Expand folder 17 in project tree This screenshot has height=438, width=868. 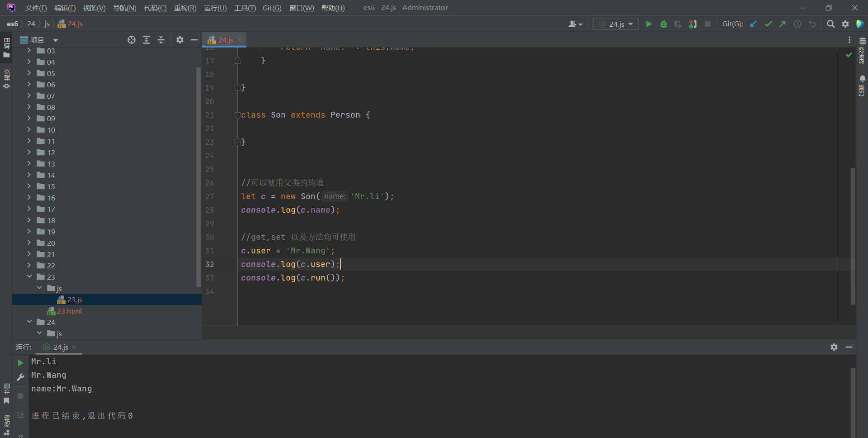29,209
